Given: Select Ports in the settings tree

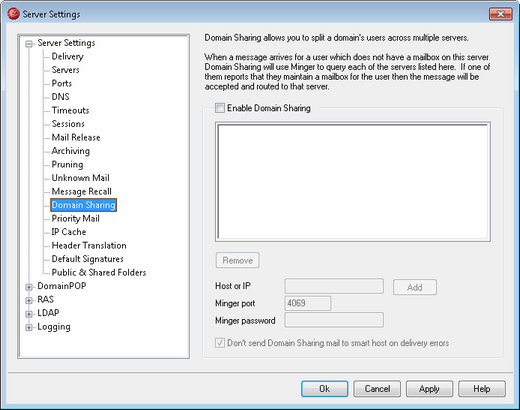Looking at the screenshot, I should (x=62, y=83).
